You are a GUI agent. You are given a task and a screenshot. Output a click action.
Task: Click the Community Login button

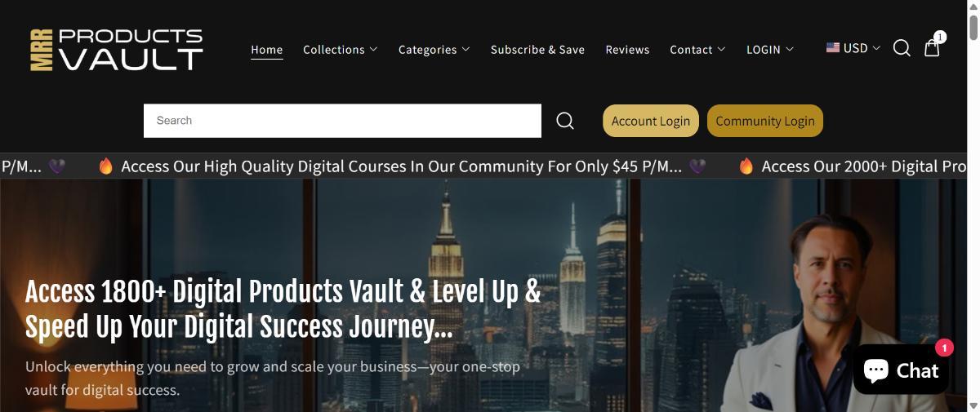tap(765, 121)
